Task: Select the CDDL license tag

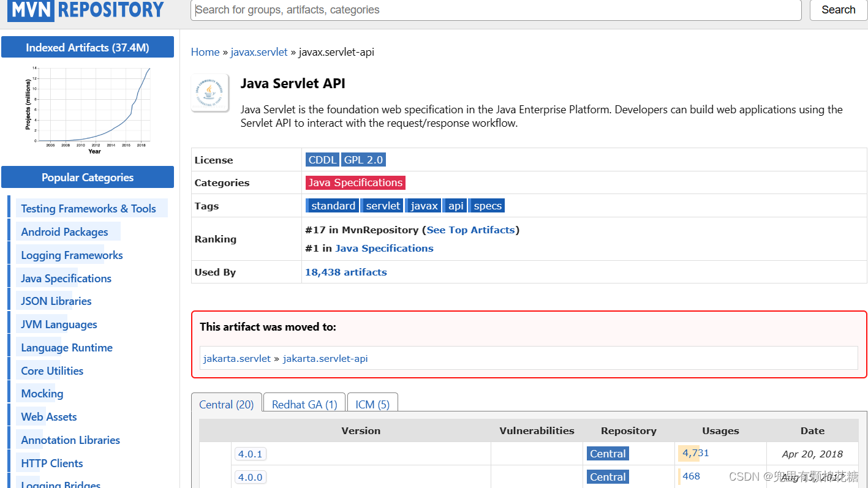Action: coord(322,160)
